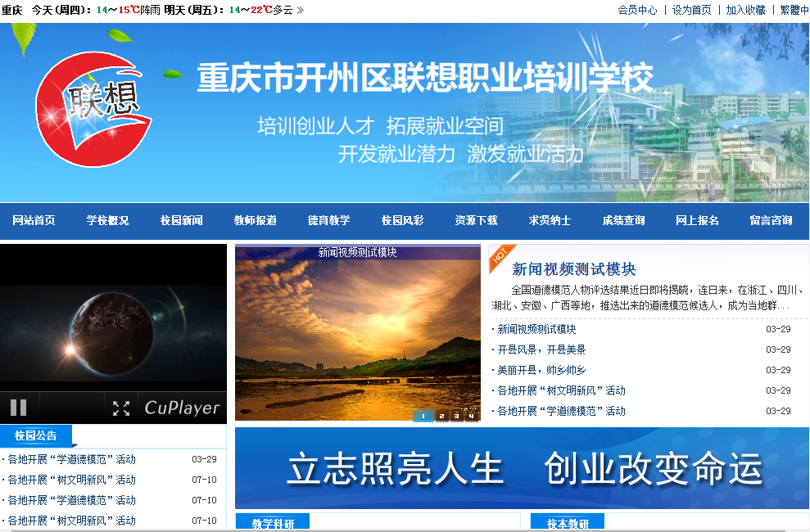Switch to slide 3 in the image carousel

coord(456,416)
